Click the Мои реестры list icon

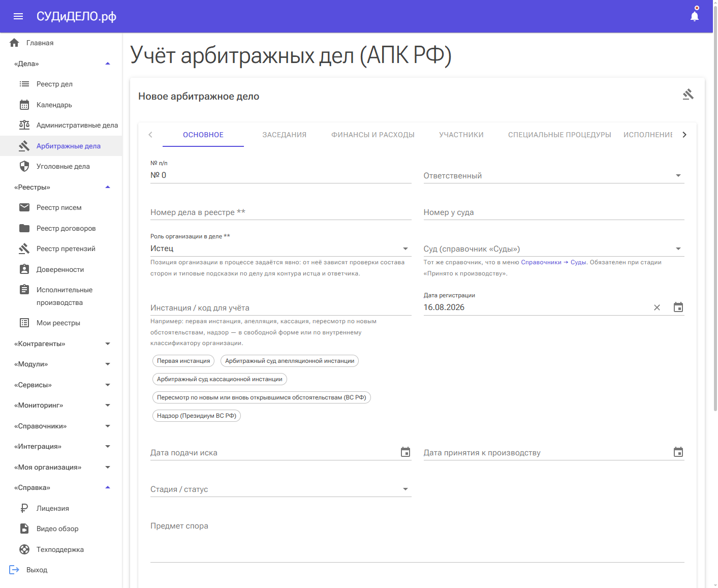click(24, 323)
